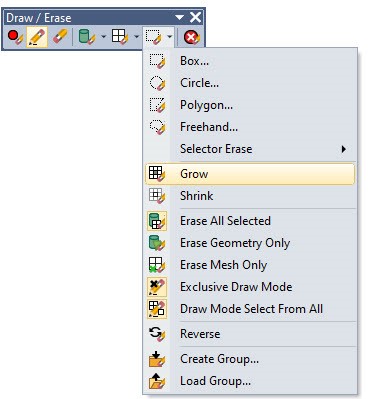The width and height of the screenshot is (369, 399).
Task: Open dropdown arrow next to mesh grid icon
Action: tap(136, 37)
